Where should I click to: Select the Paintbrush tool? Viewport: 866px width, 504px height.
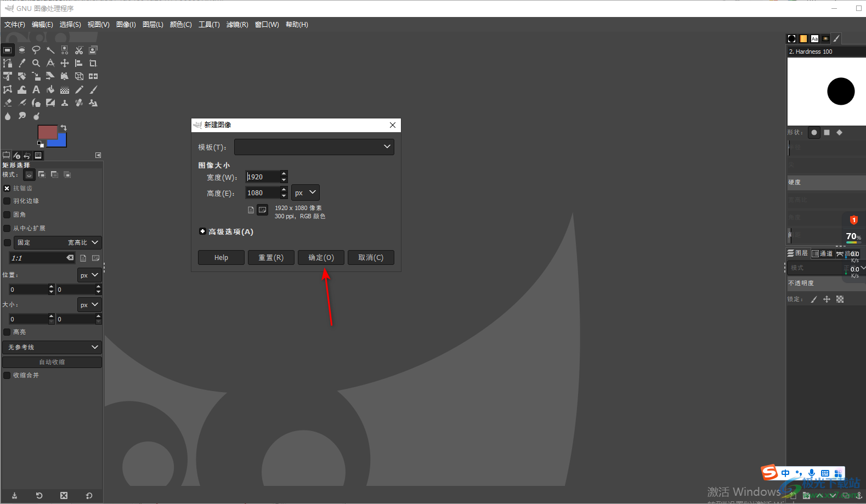[93, 89]
